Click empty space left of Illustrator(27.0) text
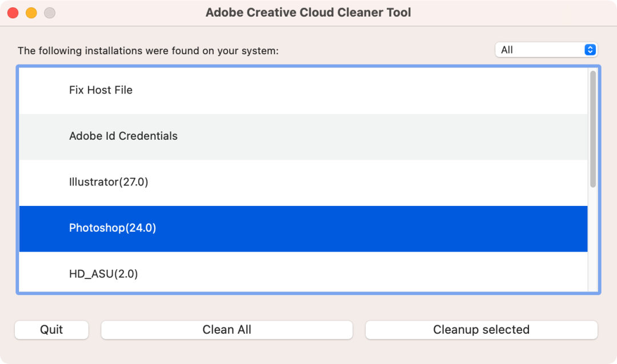Screen dimensions: 617x364 43,183
